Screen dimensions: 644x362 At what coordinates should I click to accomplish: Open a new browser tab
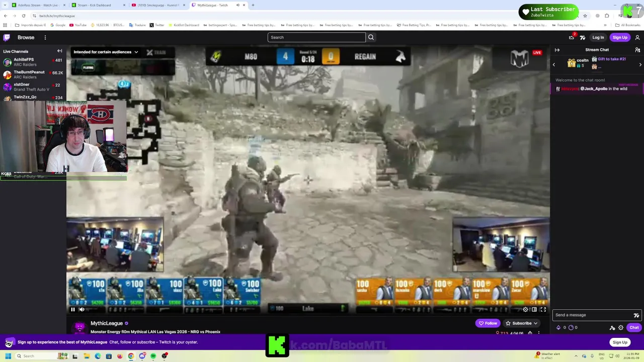[x=253, y=5]
